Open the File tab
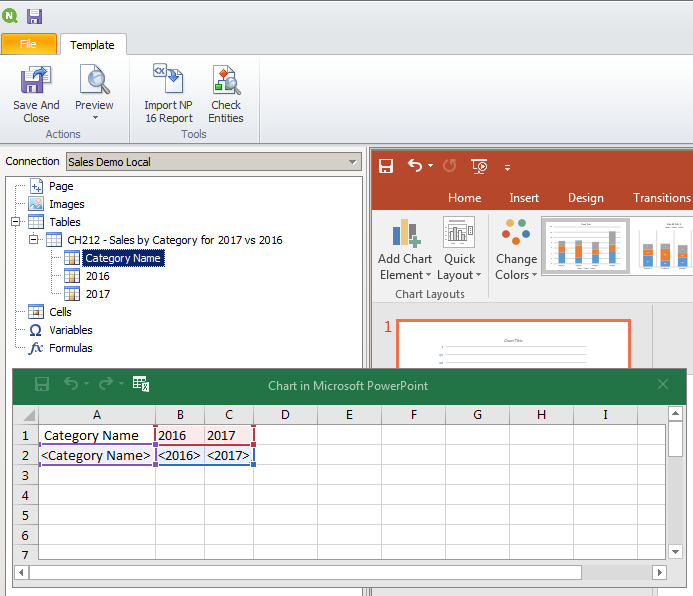The image size is (693, 596). tap(28, 44)
